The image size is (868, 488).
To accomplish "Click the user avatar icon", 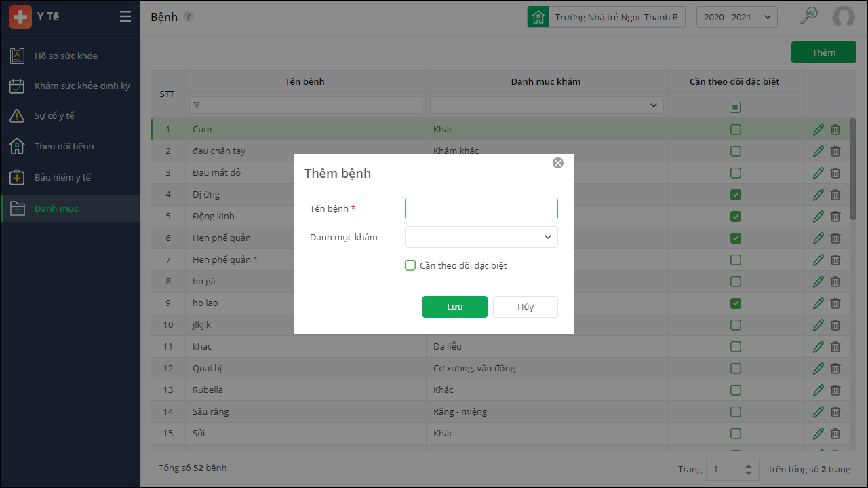I will [x=844, y=17].
